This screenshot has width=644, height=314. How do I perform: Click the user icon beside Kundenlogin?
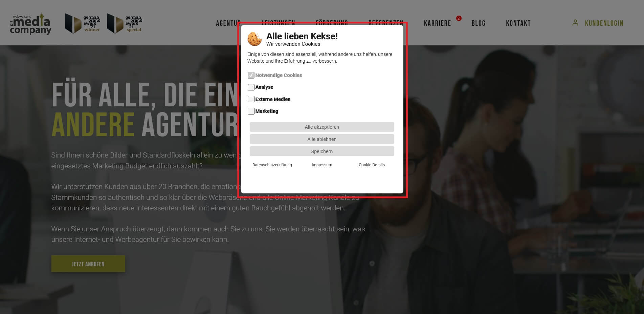pos(575,23)
